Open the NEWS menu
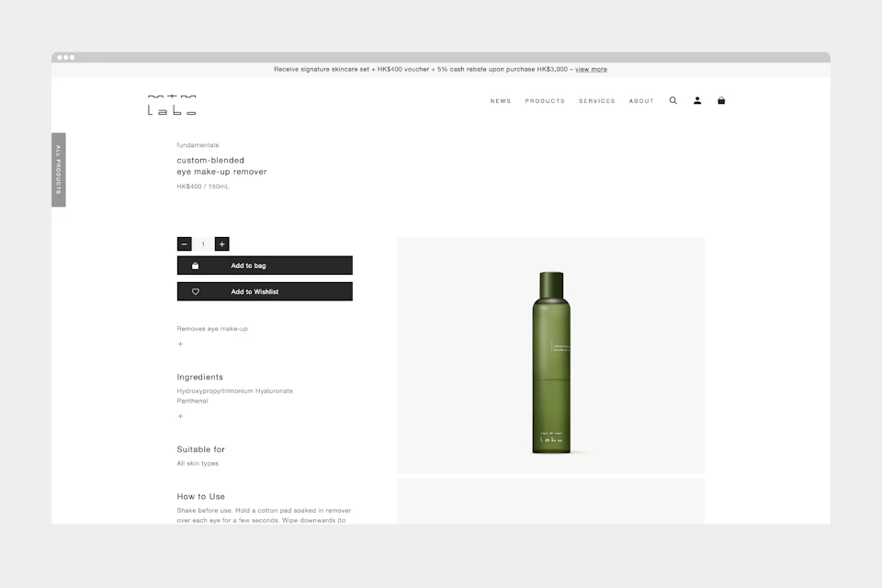 (x=501, y=101)
